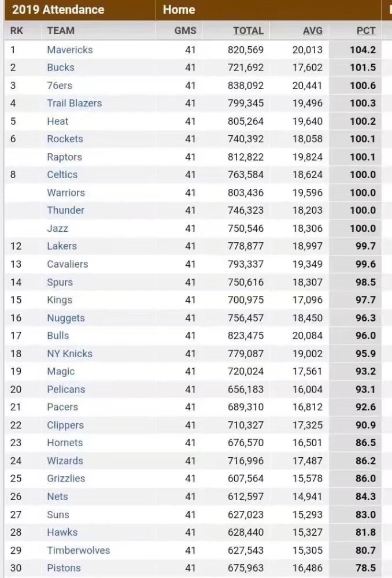The width and height of the screenshot is (392, 578).
Task: Open the Celtics team link
Action: point(62,175)
